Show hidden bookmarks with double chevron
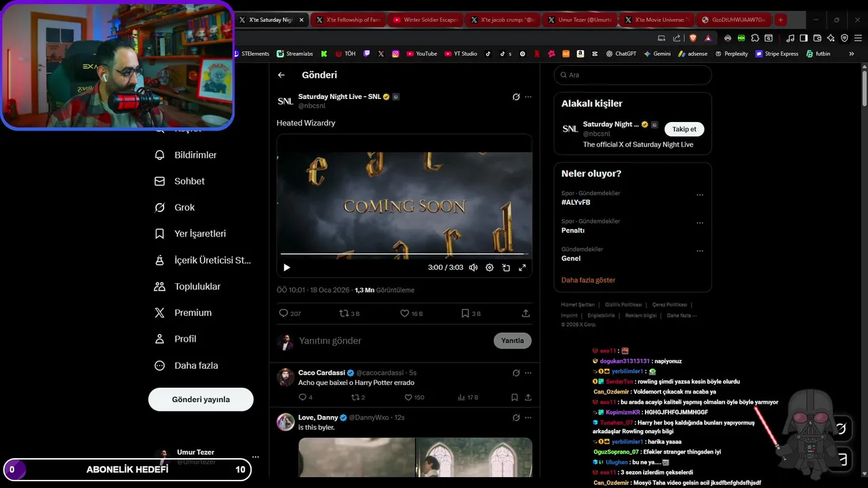Image resolution: width=868 pixels, height=488 pixels. point(852,54)
